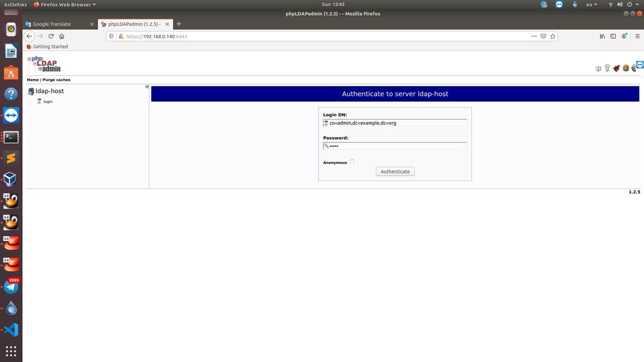Click the smiley donate icon
This screenshot has width=644, height=362.
point(626,68)
